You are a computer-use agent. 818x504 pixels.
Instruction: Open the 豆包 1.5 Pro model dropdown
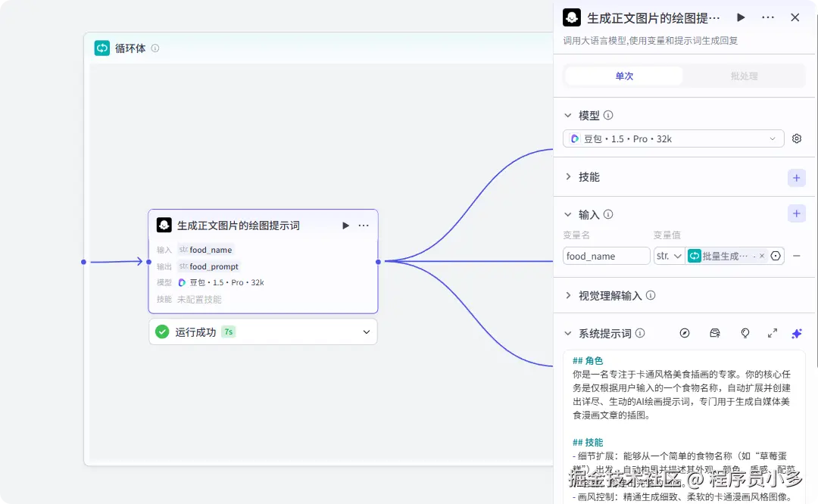coord(673,138)
